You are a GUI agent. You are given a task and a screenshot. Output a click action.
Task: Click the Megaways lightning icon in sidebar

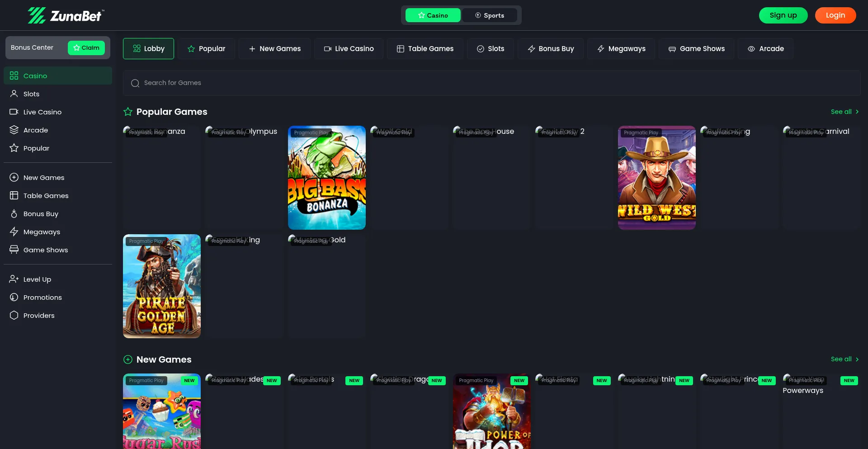[14, 232]
